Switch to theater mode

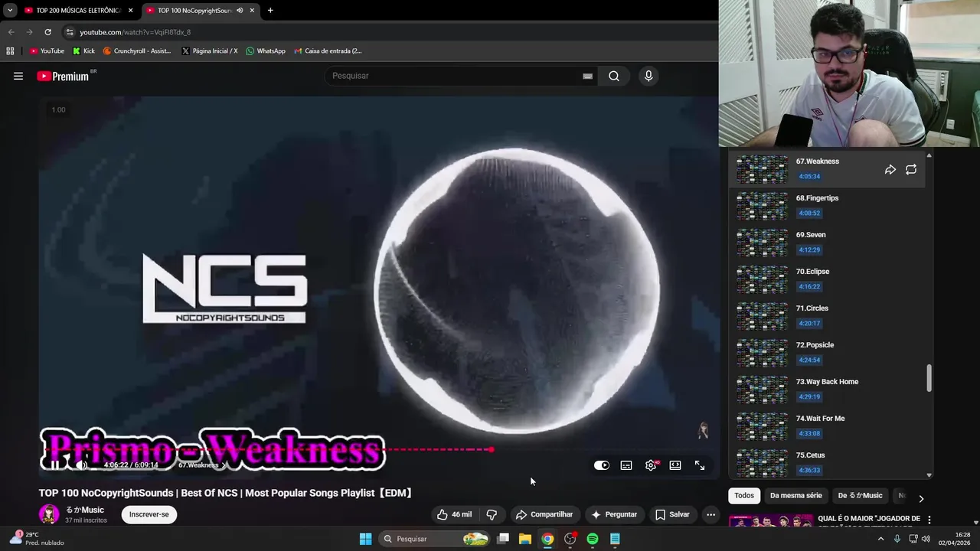pos(675,465)
